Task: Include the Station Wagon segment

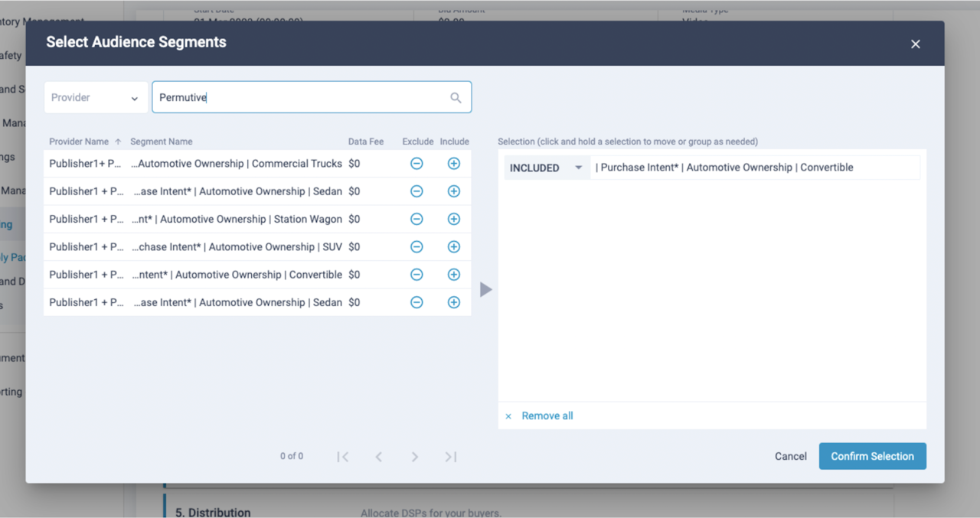Action: click(454, 219)
